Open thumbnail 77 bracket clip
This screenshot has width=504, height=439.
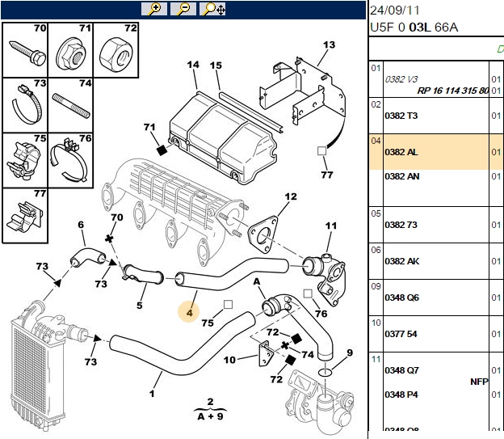pyautogui.click(x=25, y=216)
